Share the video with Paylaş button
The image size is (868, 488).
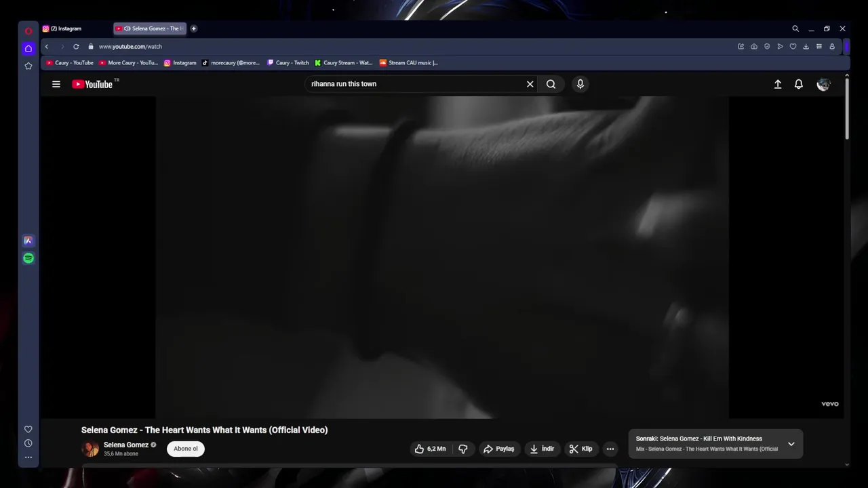coord(498,449)
